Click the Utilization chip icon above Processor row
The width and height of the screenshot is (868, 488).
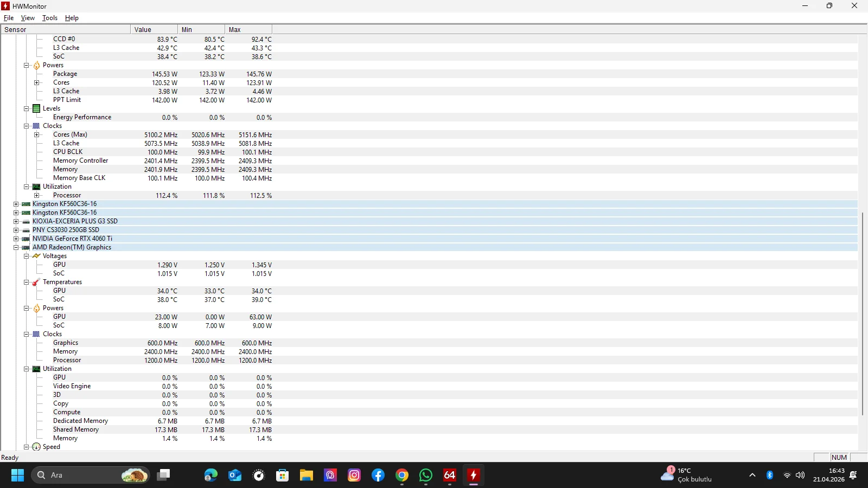coord(36,187)
